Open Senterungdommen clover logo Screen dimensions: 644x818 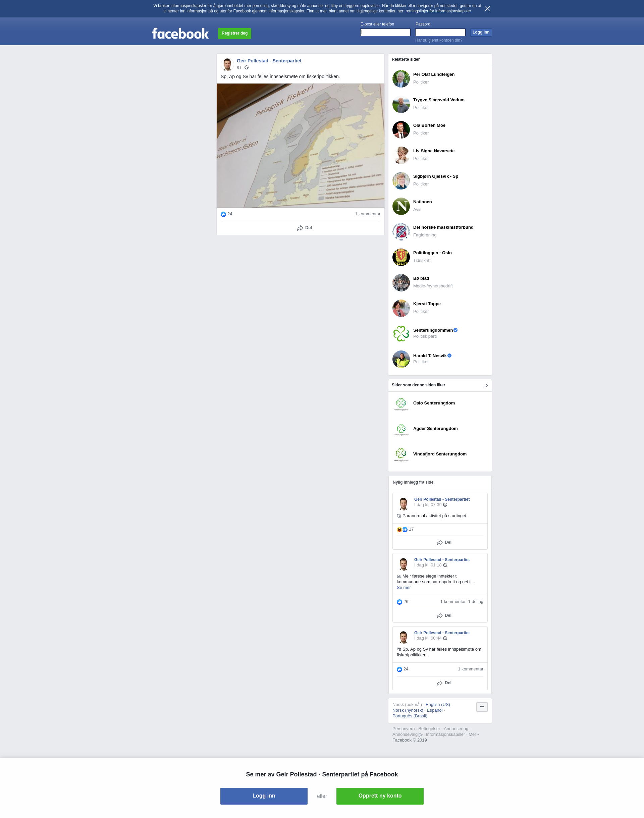pyautogui.click(x=401, y=334)
